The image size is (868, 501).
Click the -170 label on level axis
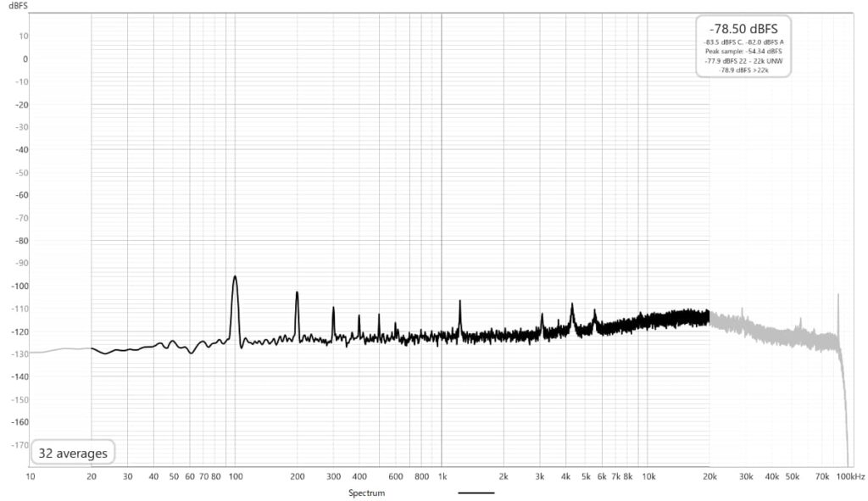click(x=19, y=444)
